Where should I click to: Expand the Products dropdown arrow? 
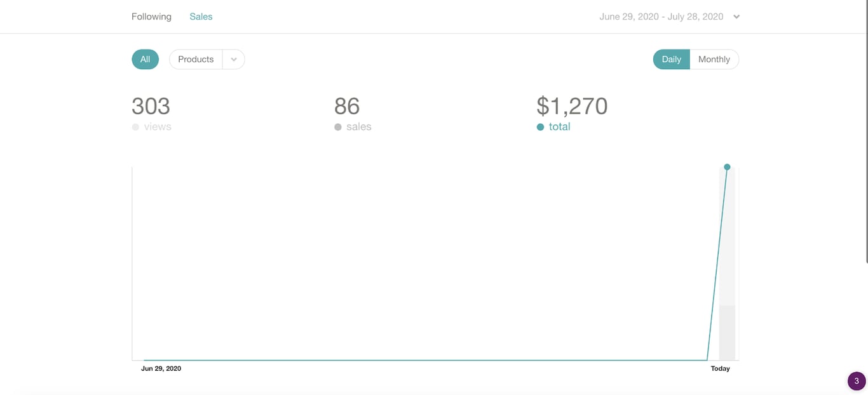coord(234,59)
